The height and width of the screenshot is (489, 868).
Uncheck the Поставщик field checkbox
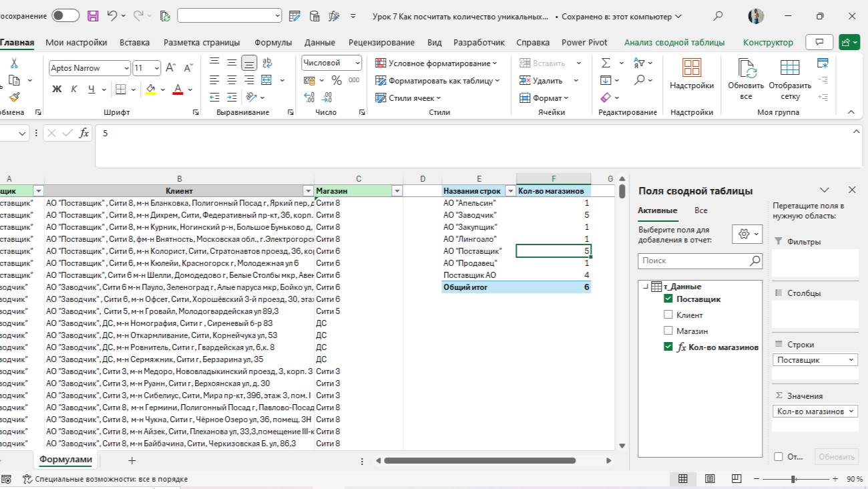point(668,299)
